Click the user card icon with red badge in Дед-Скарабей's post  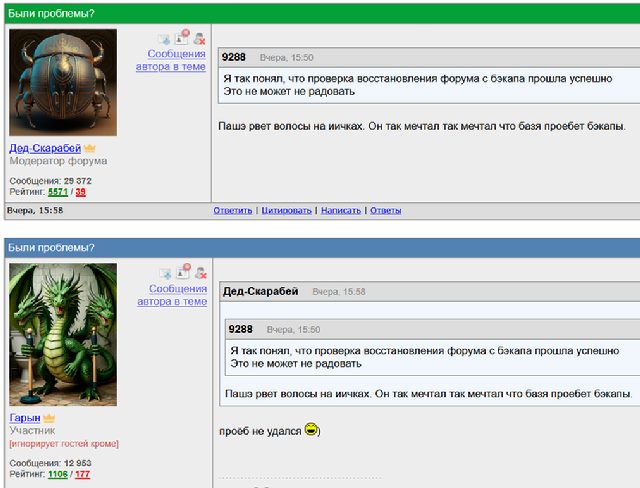pyautogui.click(x=182, y=37)
